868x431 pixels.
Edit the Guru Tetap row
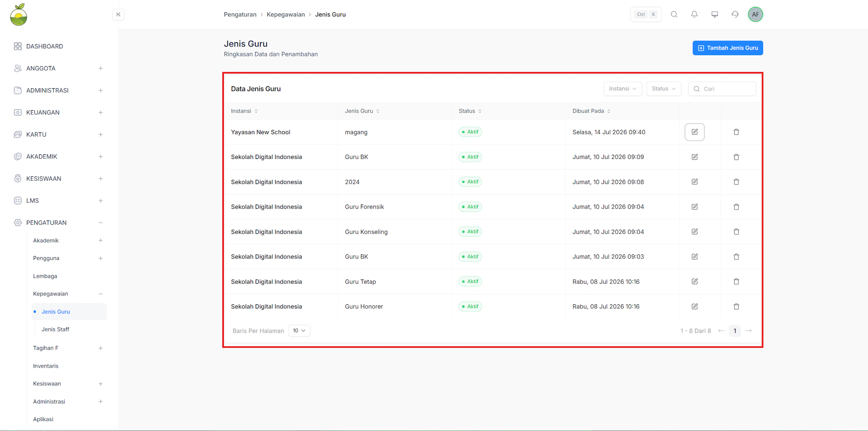click(x=694, y=282)
